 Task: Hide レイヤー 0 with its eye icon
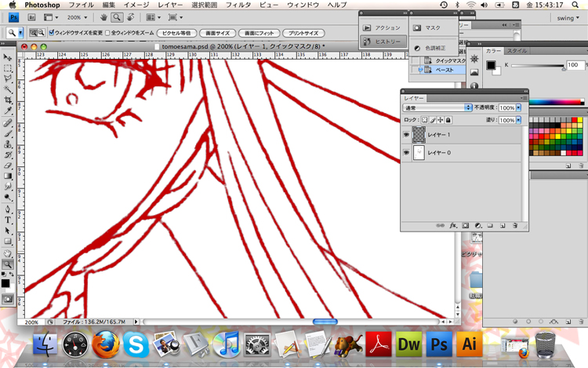[406, 153]
